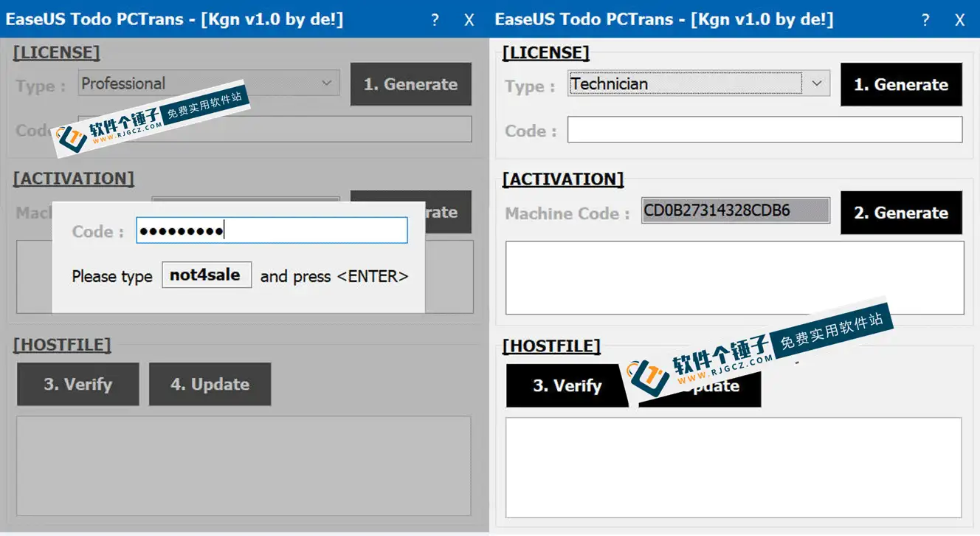Click the "and press <ENTER>" text in the prompt
The width and height of the screenshot is (980, 536).
pos(334,276)
